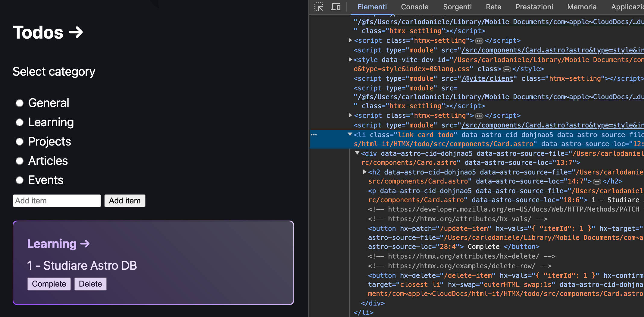Expand collapsed ellipsis in the h2 element row
This screenshot has height=317, width=644.
coord(597,182)
